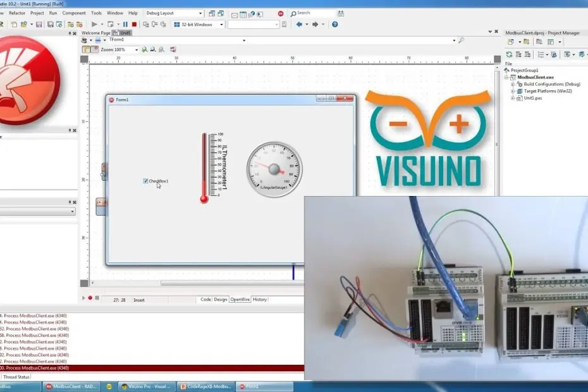Open the dropdown arrow next to Run button

coord(102,25)
